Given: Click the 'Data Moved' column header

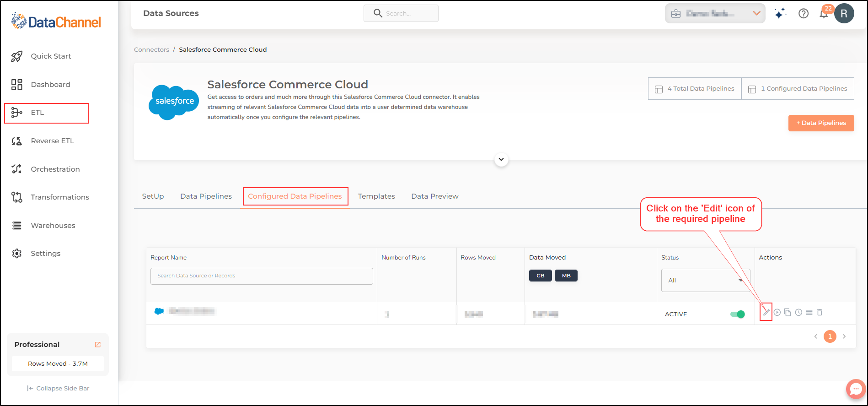Looking at the screenshot, I should tap(547, 258).
